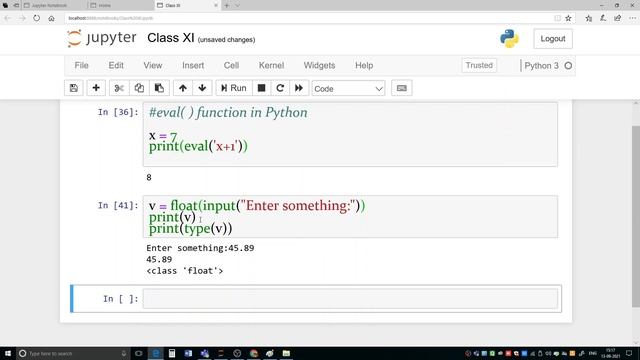Screen dimensions: 640x360
Task: Open the cell type Code dropdown
Action: coord(348,89)
